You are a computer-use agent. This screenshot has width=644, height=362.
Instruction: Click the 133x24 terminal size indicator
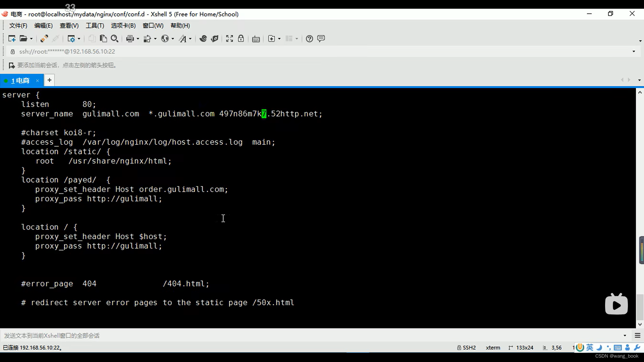521,348
